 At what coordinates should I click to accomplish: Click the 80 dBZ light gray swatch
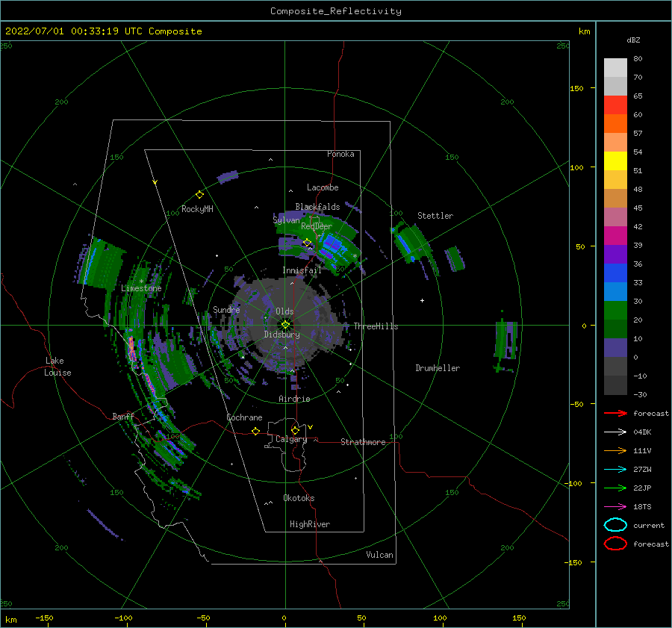[x=615, y=67]
